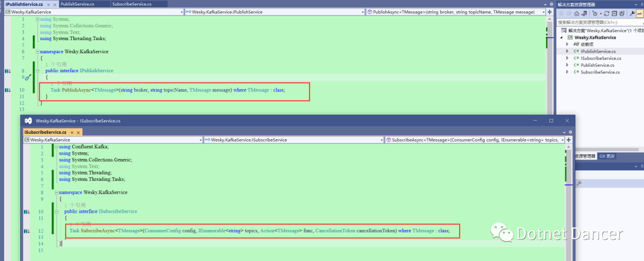The height and width of the screenshot is (261, 644).
Task: Click the split editor plus icon in main window
Action: pos(550,12)
